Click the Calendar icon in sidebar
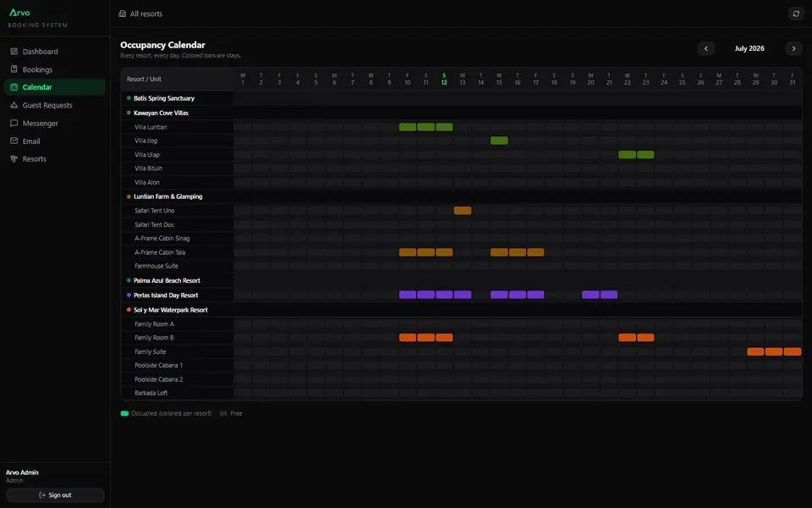Viewport: 812px width, 508px height. pos(14,87)
